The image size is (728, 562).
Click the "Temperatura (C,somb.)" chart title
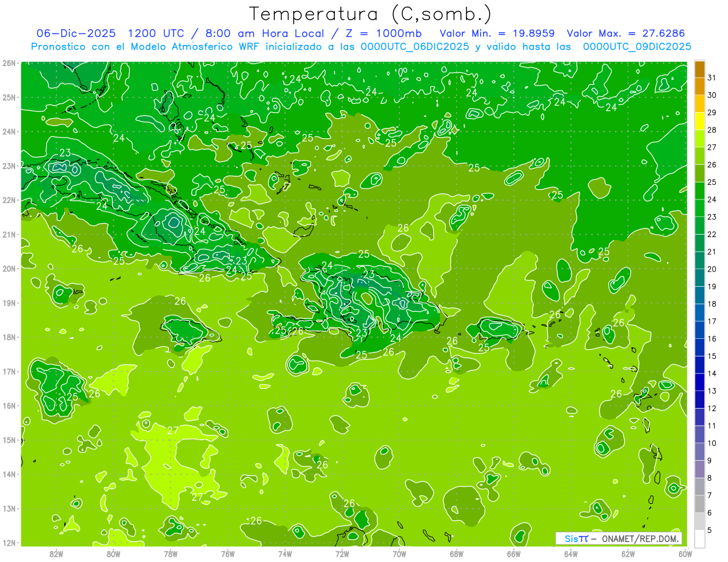[371, 14]
